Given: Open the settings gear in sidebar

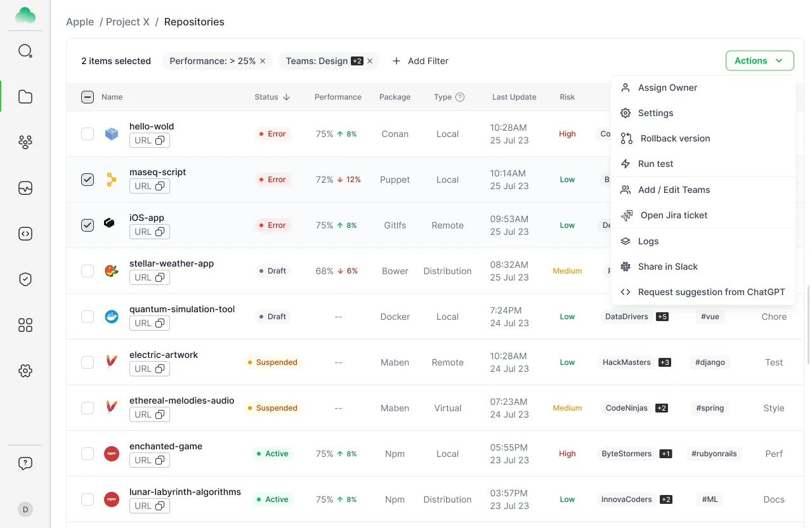Looking at the screenshot, I should coord(25,371).
